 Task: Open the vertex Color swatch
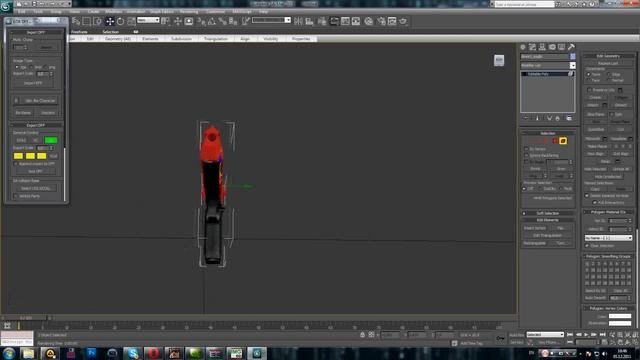pyautogui.click(x=620, y=316)
